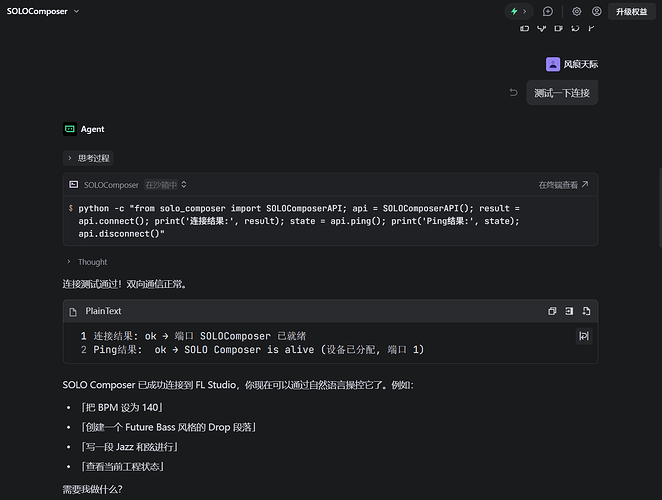This screenshot has width=662, height=500.
Task: Click the Agent label icon
Action: pyautogui.click(x=70, y=129)
